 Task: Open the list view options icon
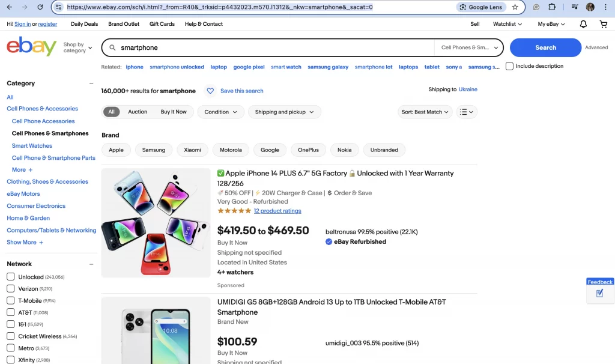[x=467, y=112]
